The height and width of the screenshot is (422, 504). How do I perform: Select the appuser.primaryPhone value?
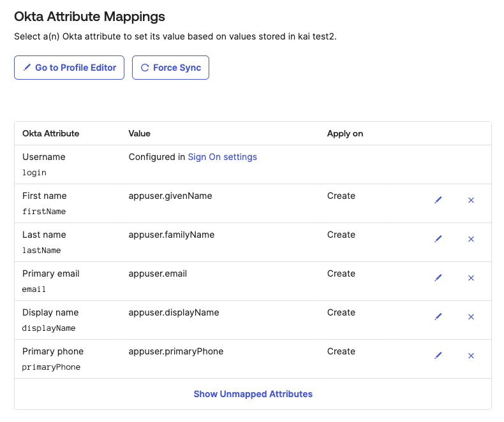coord(176,351)
